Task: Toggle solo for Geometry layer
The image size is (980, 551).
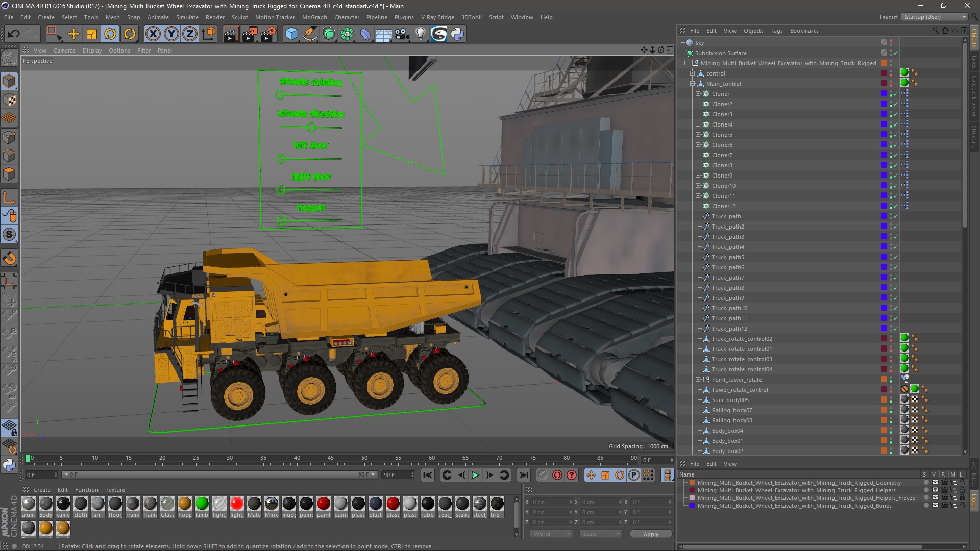Action: 925,483
